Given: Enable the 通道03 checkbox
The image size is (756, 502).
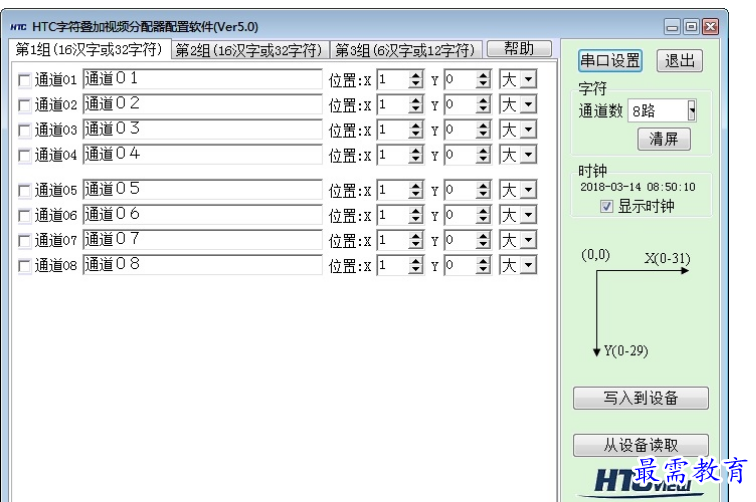Looking at the screenshot, I should 24,130.
